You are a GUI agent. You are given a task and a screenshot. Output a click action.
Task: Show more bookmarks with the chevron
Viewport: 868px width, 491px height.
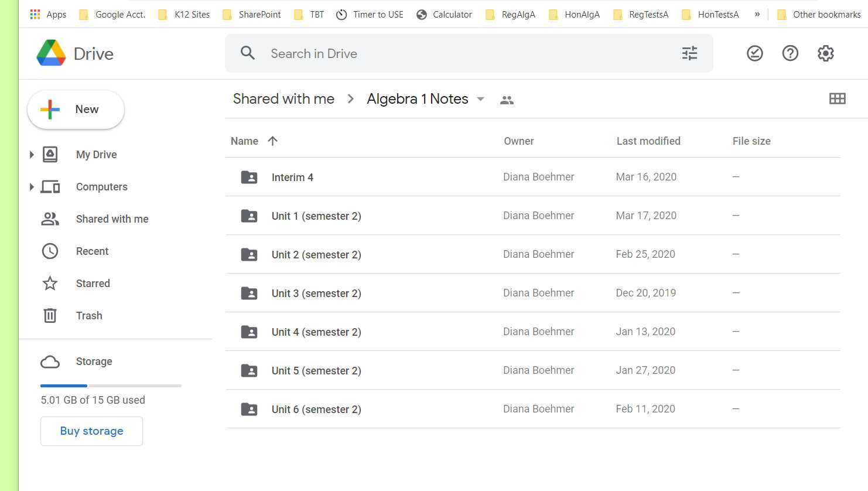(x=757, y=14)
